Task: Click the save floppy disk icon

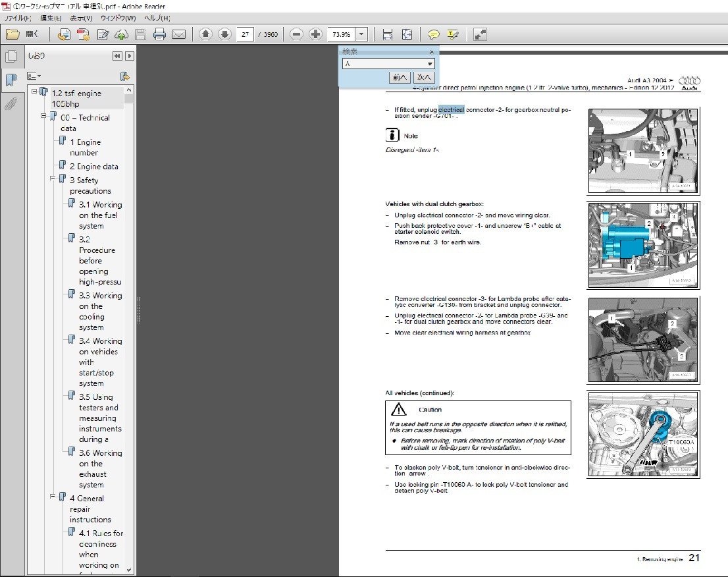Action: click(140, 34)
